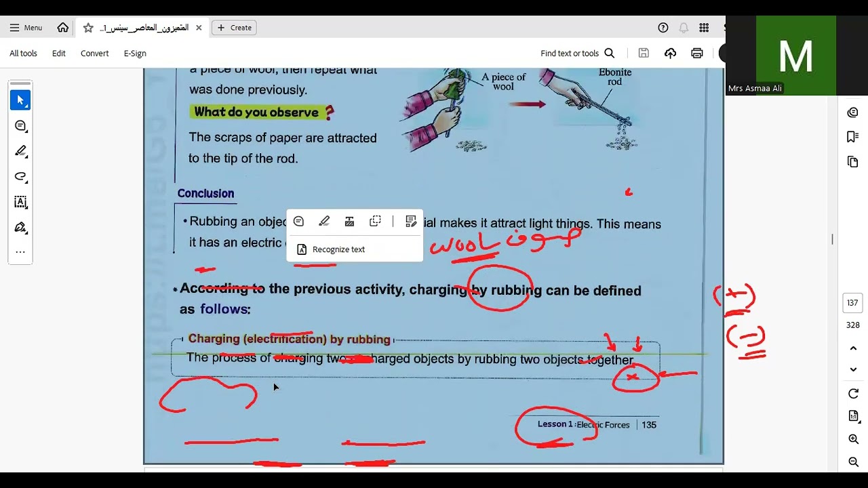Open the hamburger Menu button
The height and width of the screenshot is (488, 868).
[26, 28]
